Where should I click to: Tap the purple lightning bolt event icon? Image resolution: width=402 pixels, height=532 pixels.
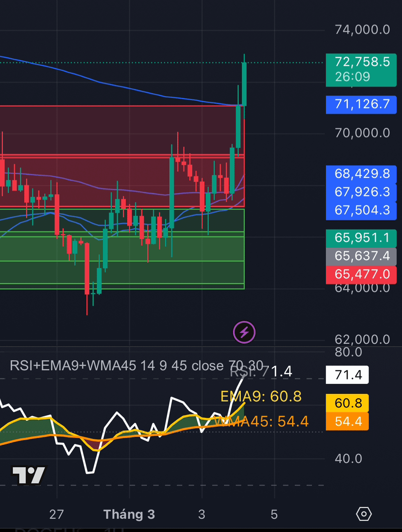click(244, 332)
